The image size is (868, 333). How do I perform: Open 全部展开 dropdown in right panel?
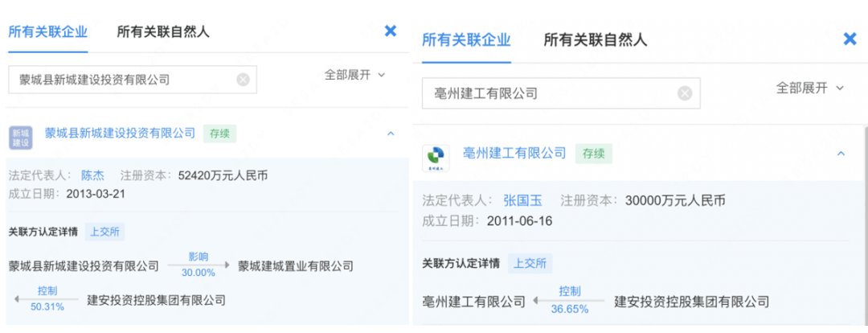[810, 88]
